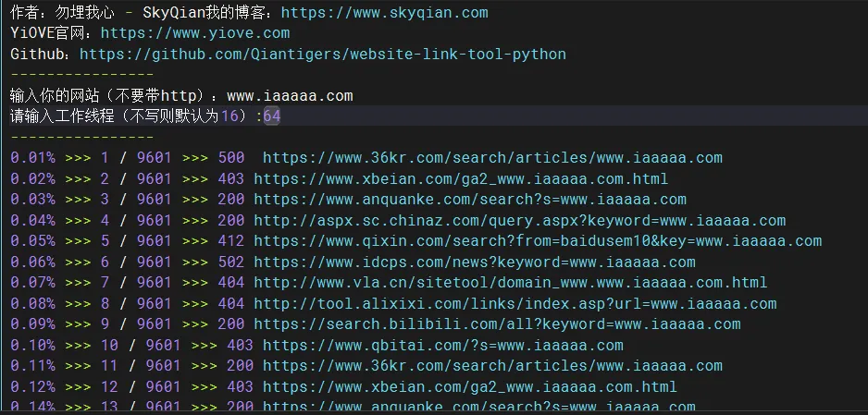Open the qixin.com search URL
Viewport: 868px width, 415px height.
[538, 241]
